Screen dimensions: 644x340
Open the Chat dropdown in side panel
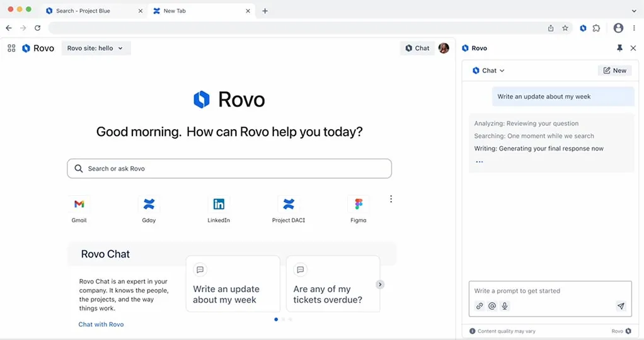pyautogui.click(x=489, y=71)
